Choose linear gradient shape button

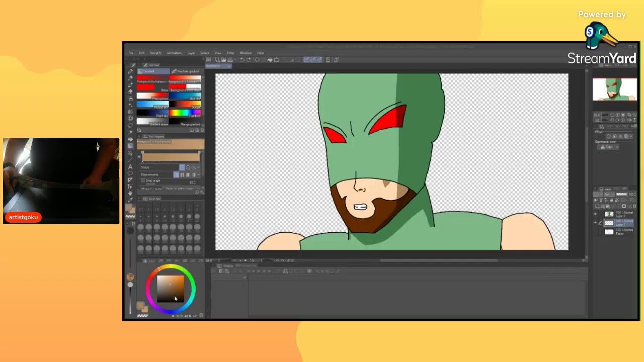pos(182,167)
